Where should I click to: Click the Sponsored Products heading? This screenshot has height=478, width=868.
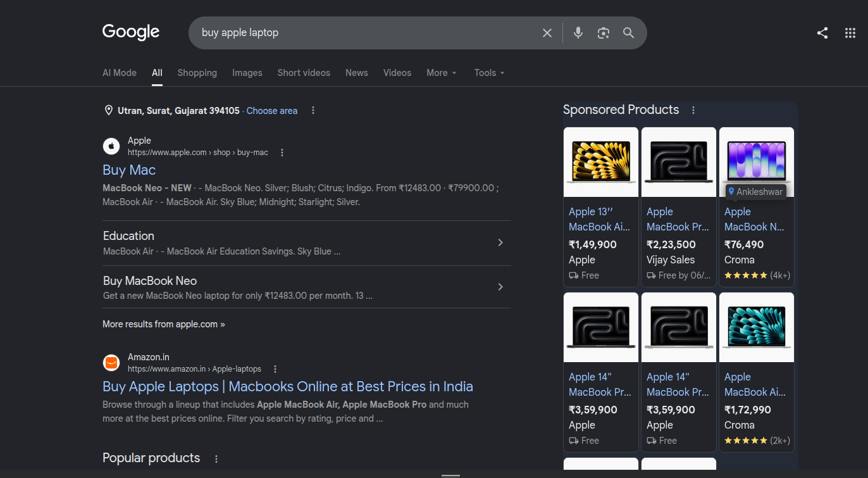[621, 110]
